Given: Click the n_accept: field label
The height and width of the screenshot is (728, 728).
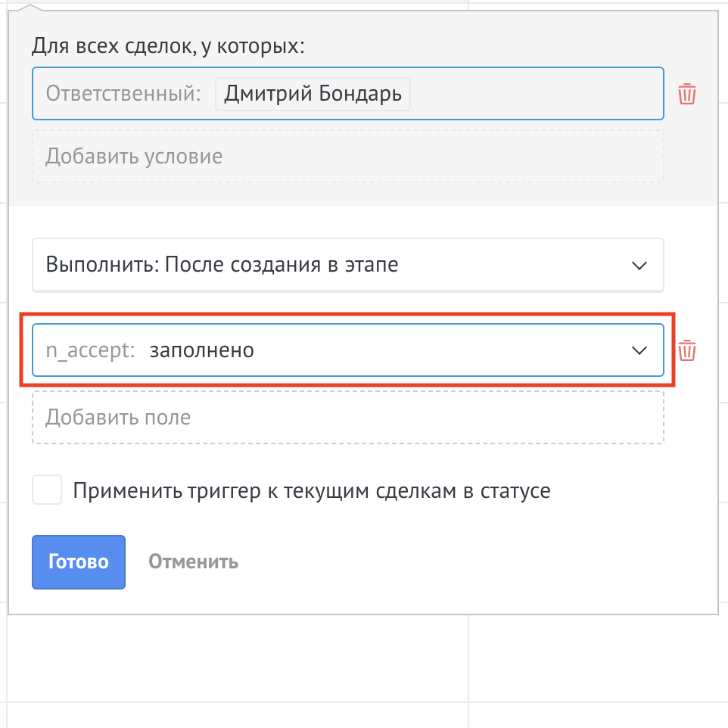Looking at the screenshot, I should tap(90, 350).
